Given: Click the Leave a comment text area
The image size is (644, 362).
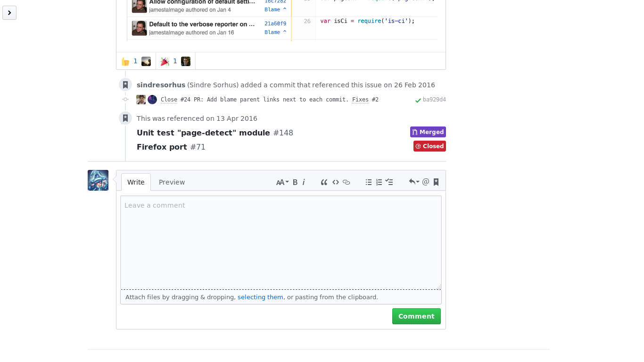Looking at the screenshot, I should pos(281,241).
